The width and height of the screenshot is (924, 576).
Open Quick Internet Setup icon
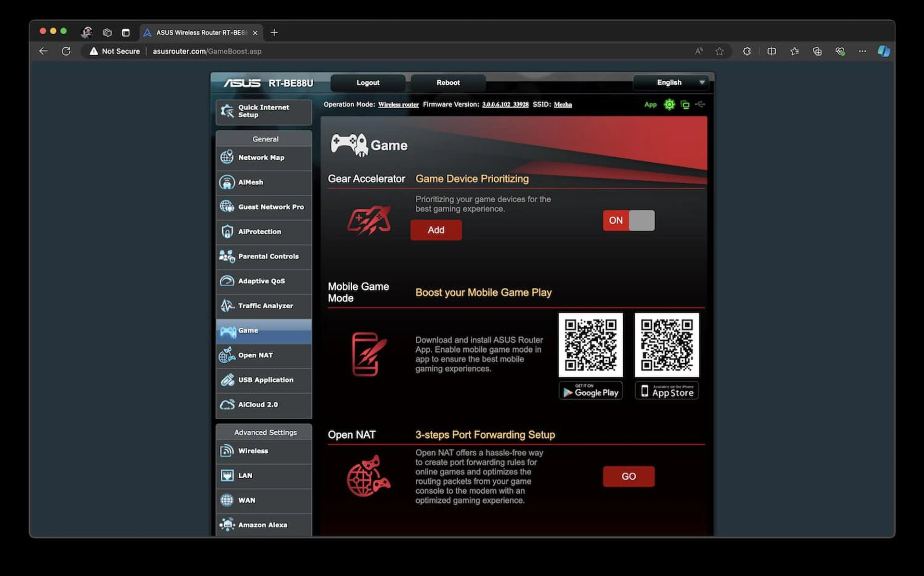pyautogui.click(x=227, y=111)
